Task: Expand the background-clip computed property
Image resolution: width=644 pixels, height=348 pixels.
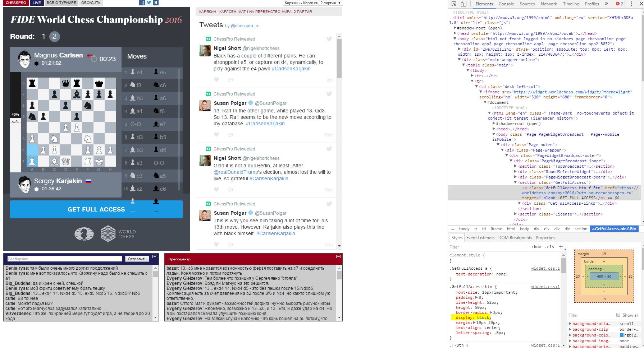Action: click(x=570, y=329)
